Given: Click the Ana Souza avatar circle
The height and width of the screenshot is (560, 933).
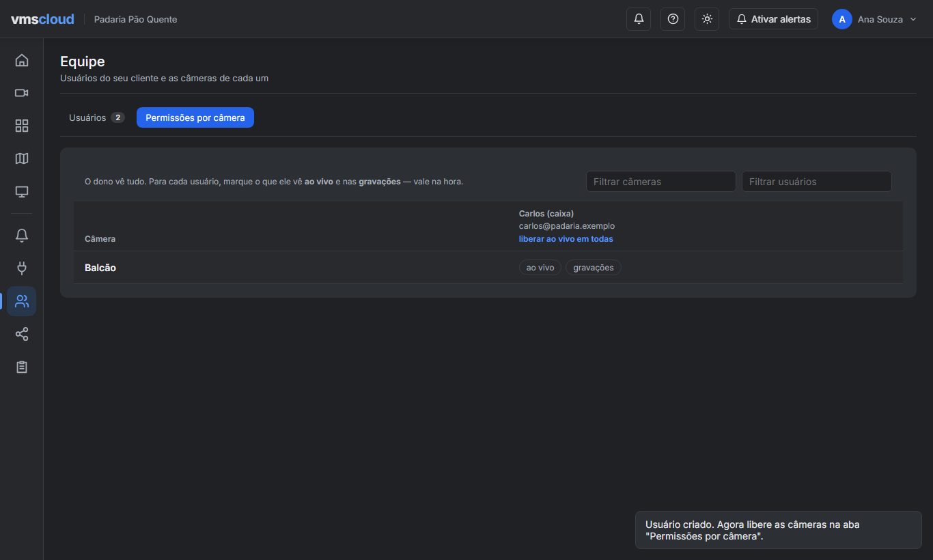Looking at the screenshot, I should pos(842,19).
